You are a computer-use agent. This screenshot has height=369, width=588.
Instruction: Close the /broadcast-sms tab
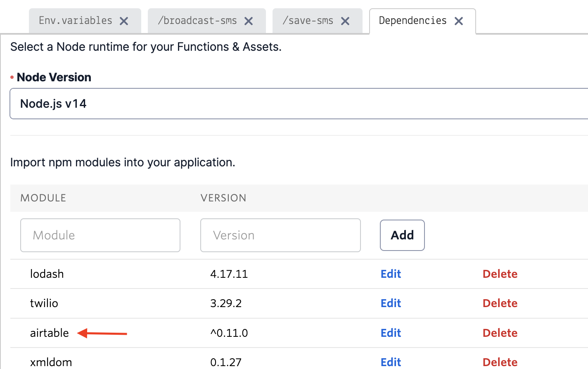point(249,21)
